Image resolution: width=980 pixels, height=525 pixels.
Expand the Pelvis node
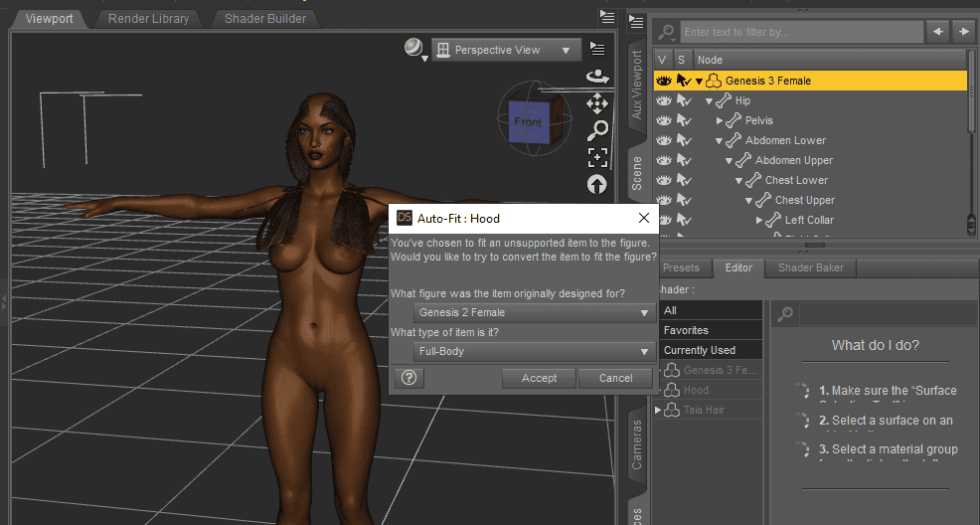click(x=720, y=120)
